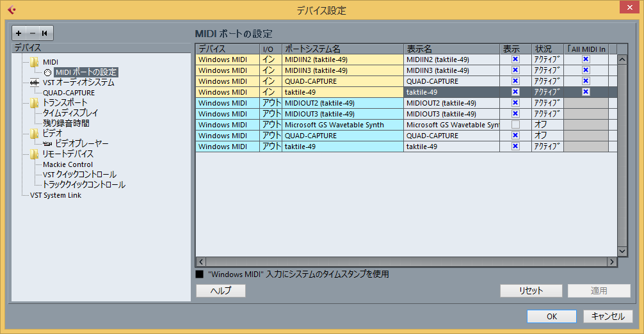Screen dimensions: 644x334
Task: Click the Cancel button
Action: (x=608, y=316)
